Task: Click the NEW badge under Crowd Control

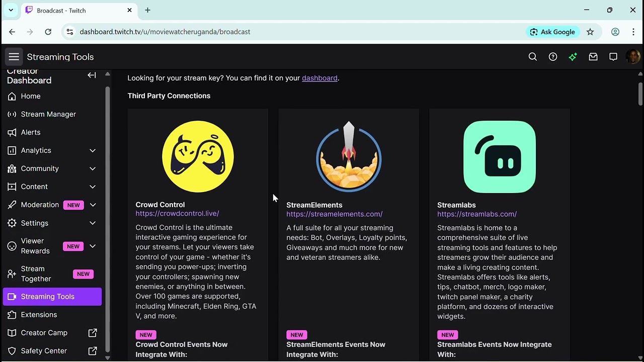Action: click(x=146, y=335)
